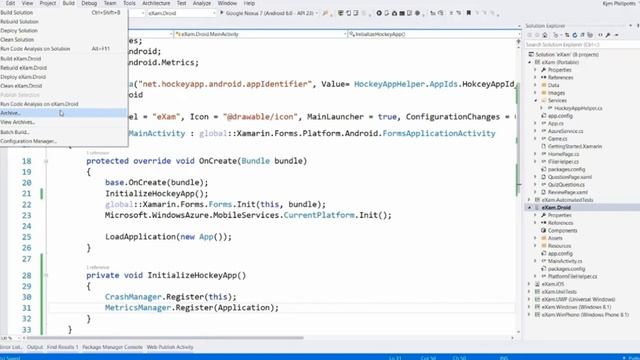Click the Refresh icon in Solution Explorer
This screenshot has height=360, width=640.
pos(575,36)
